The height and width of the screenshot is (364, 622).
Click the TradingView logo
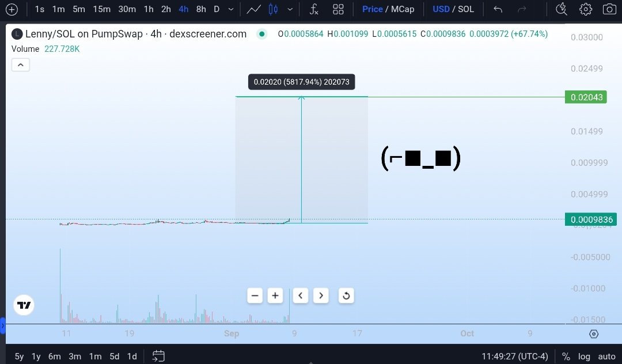click(24, 305)
